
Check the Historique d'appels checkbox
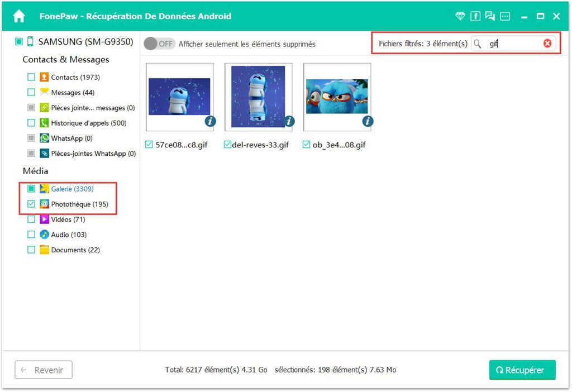click(x=31, y=123)
